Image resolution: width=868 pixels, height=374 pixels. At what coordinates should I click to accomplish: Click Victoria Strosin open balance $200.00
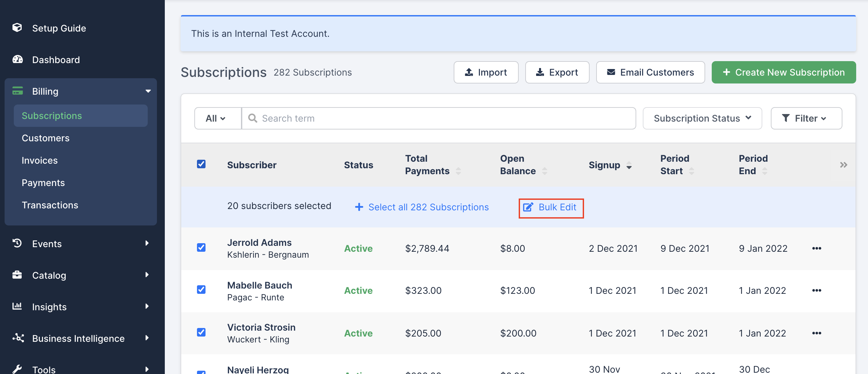pos(518,333)
